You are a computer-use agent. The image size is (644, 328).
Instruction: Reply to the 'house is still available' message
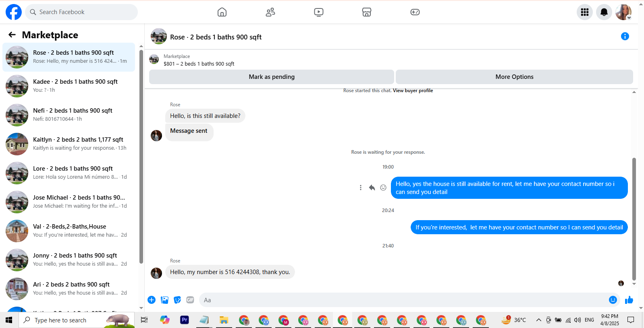[372, 188]
